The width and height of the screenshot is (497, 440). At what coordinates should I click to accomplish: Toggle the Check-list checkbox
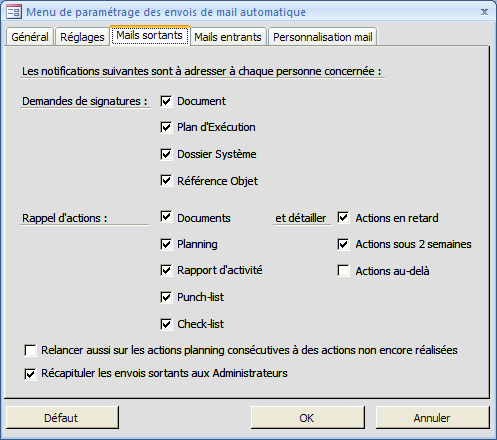pos(166,324)
